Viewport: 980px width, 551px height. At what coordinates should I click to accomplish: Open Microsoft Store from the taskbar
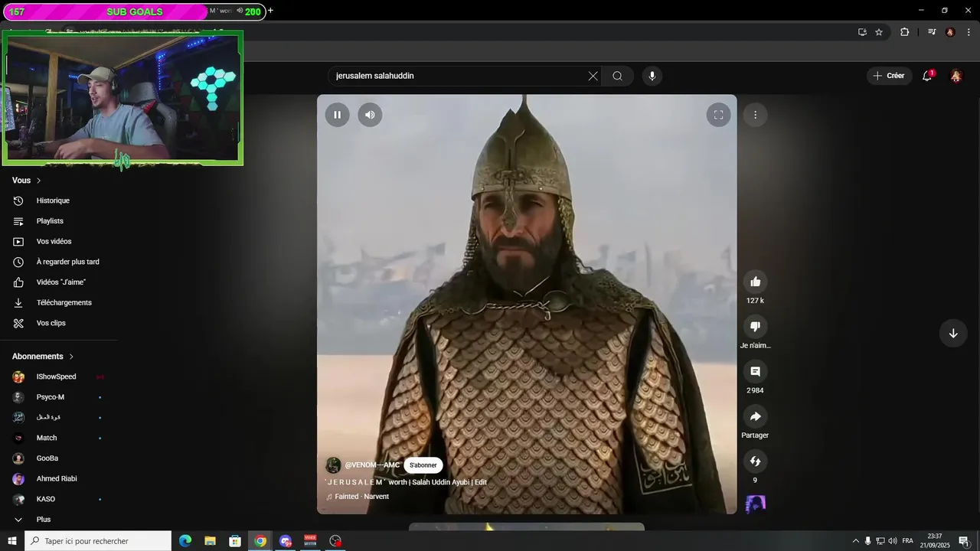tap(235, 541)
